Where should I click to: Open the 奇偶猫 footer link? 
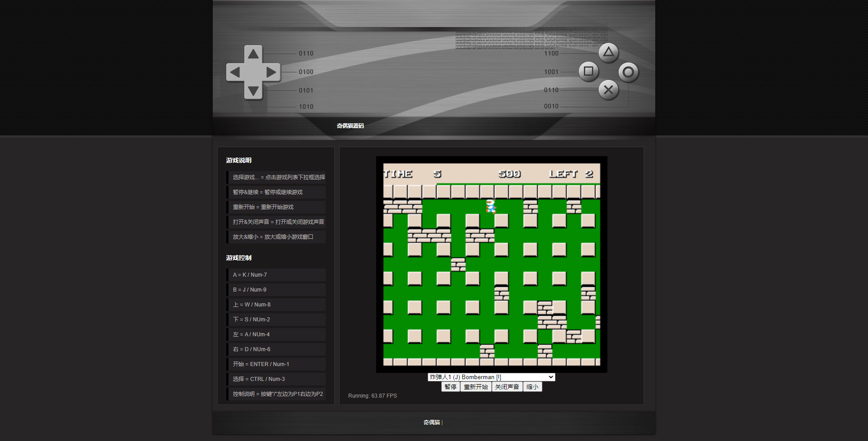tap(432, 422)
